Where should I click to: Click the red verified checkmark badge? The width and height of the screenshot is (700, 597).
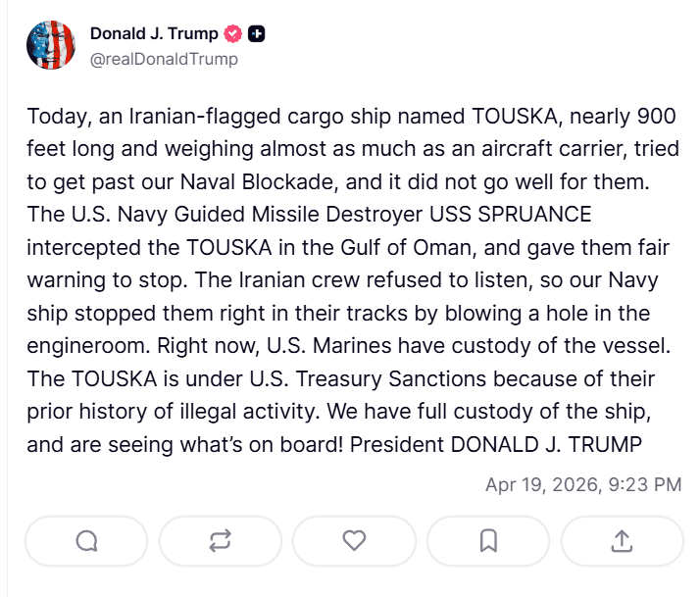point(232,34)
